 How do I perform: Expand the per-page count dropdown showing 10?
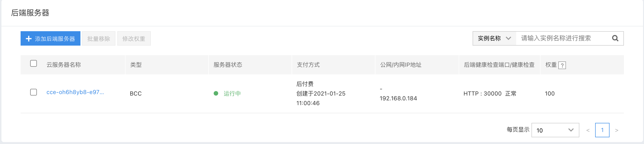tap(555, 130)
